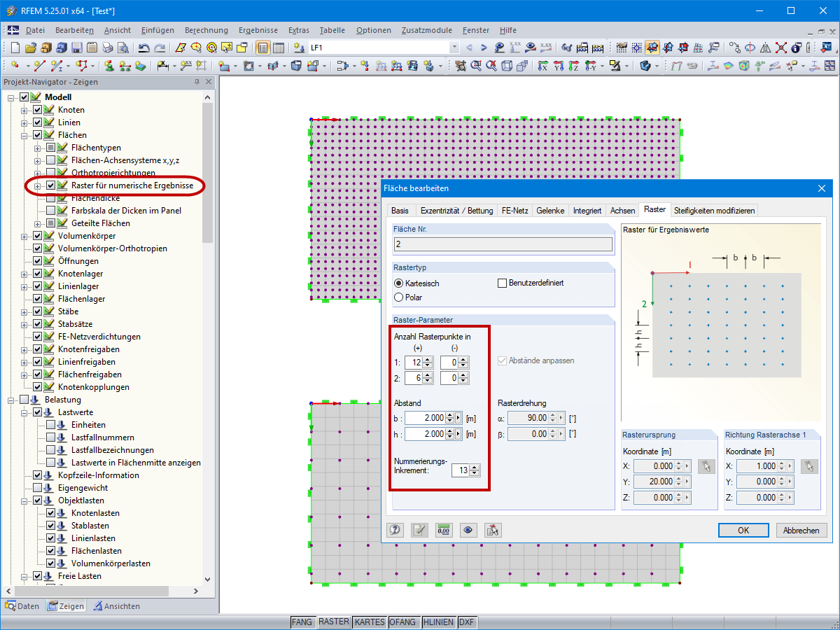This screenshot has width=840, height=630.
Task: Click the new nodal support icon
Action: pos(109,66)
